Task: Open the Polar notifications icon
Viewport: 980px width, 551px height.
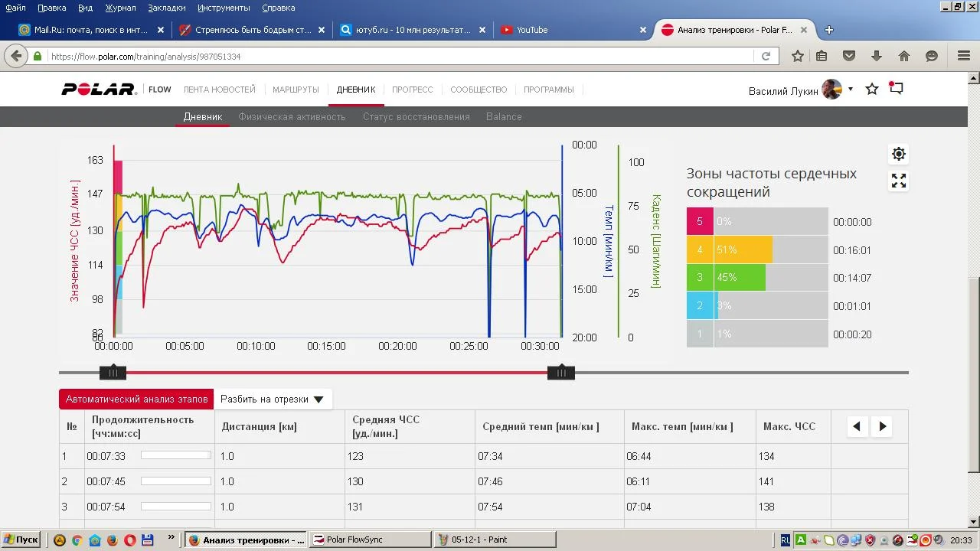Action: click(x=896, y=89)
